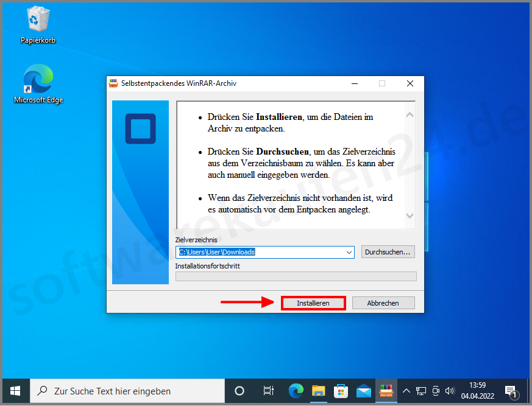Click the Installieren button
This screenshot has width=532, height=406.
coord(313,303)
